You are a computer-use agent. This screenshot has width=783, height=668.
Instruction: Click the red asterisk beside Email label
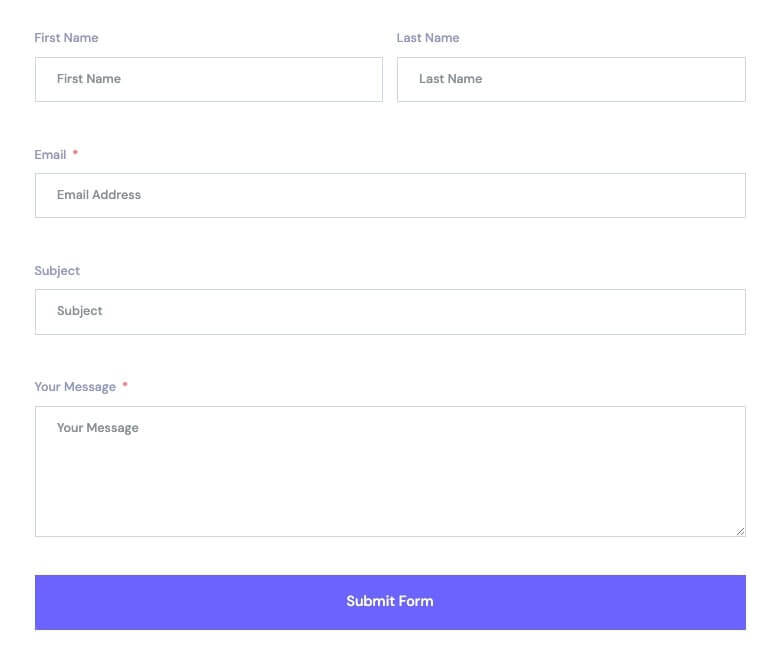point(75,154)
